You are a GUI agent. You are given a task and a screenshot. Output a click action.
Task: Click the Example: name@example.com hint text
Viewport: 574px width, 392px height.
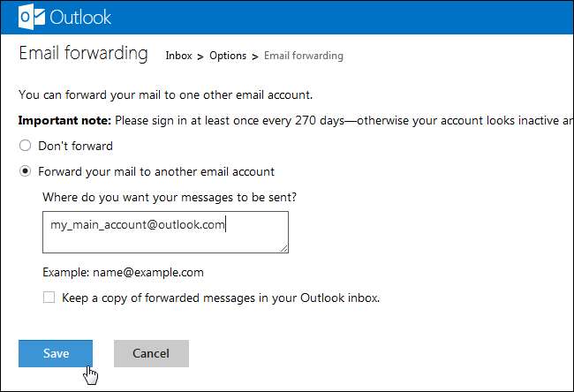click(123, 272)
